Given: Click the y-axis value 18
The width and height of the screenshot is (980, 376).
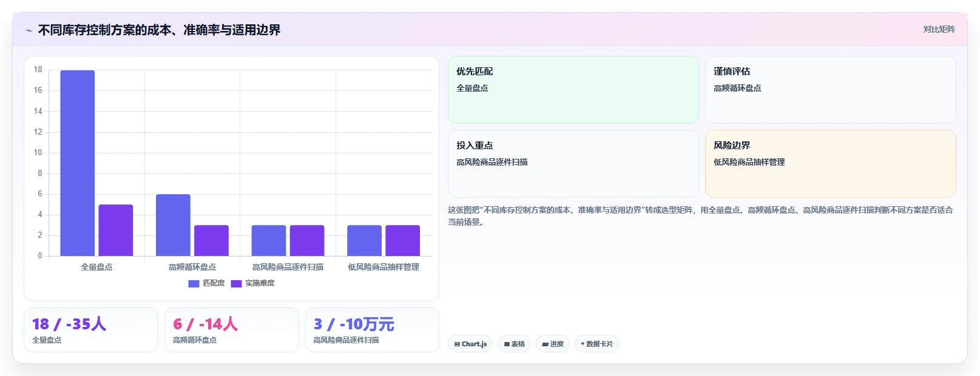Looking at the screenshot, I should click(38, 70).
